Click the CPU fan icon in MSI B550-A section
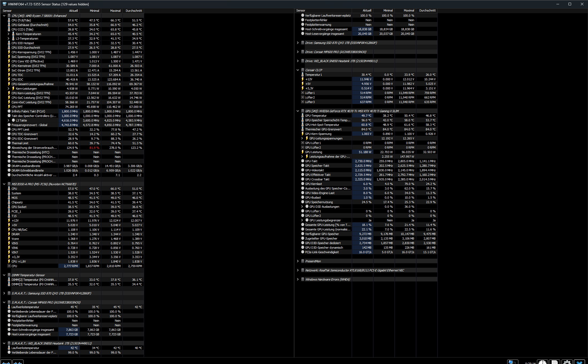This screenshot has height=364, width=588. (x=9, y=266)
